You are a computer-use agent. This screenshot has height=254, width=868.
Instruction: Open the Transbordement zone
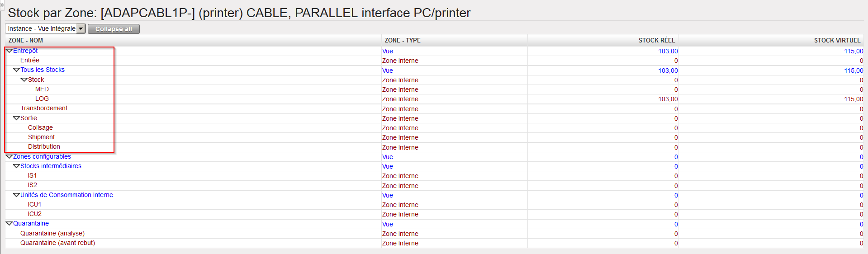(44, 108)
